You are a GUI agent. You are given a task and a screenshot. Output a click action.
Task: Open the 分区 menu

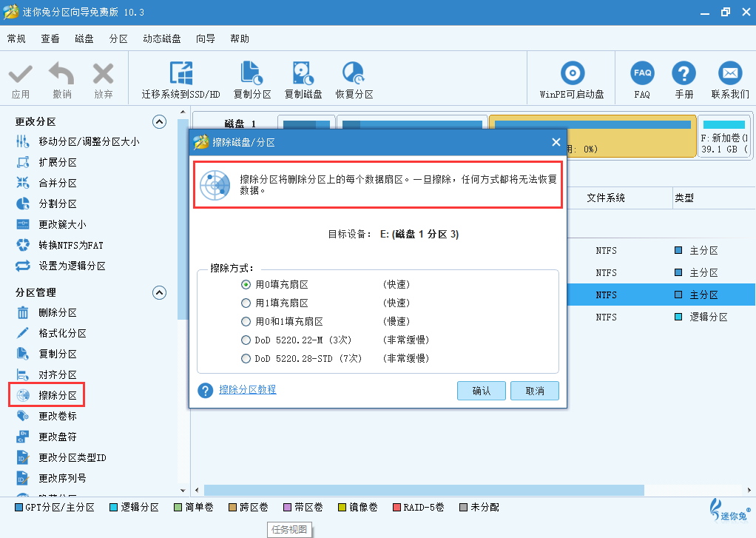tap(118, 38)
